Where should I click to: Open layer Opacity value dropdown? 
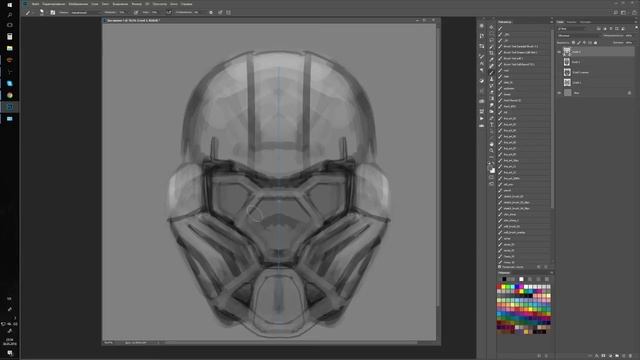[629, 36]
